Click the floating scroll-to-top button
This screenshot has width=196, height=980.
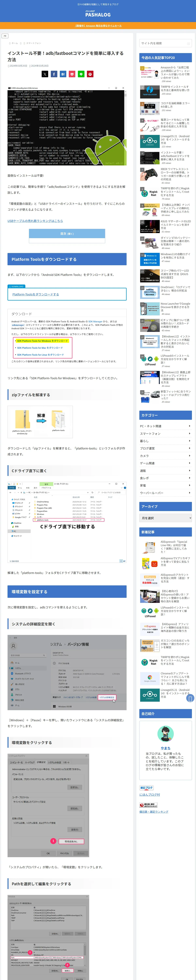(190, 698)
